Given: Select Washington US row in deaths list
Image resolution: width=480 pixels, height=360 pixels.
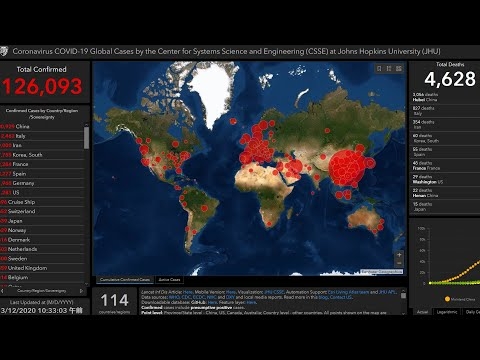Looking at the screenshot, I should 445,179.
